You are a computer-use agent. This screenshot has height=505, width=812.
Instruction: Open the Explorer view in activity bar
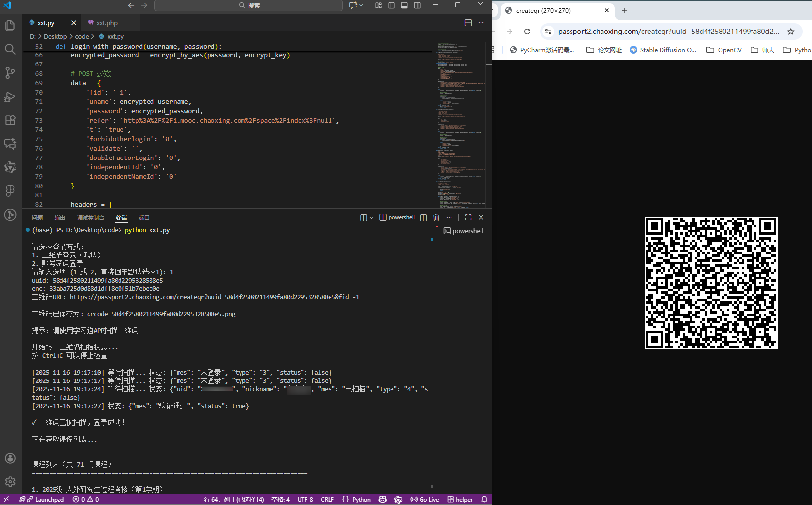point(10,26)
